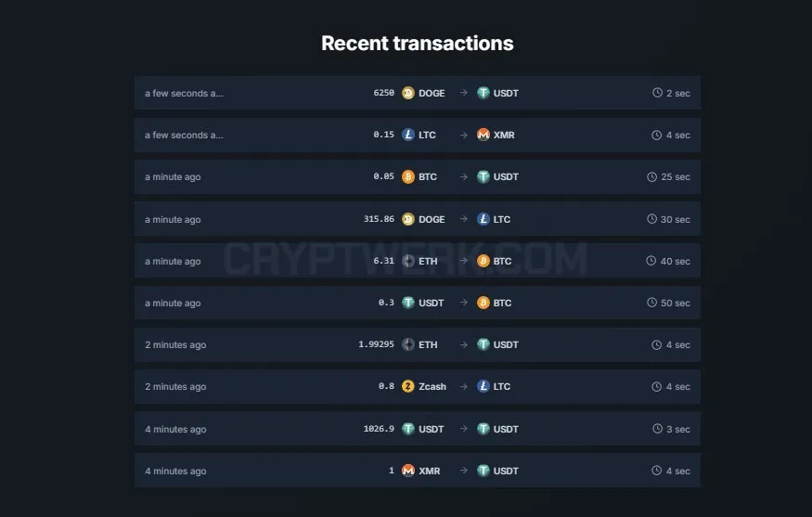The width and height of the screenshot is (812, 517).
Task: Click the Recent transactions heading
Action: click(418, 44)
